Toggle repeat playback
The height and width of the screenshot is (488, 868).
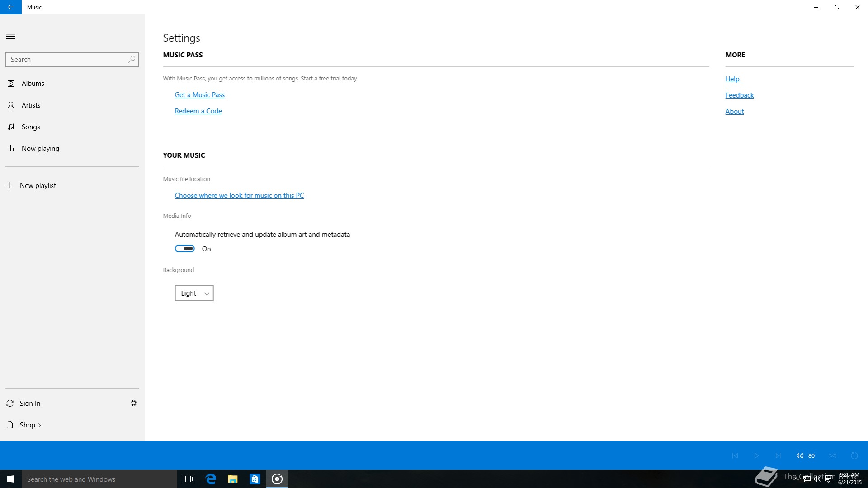(x=854, y=455)
